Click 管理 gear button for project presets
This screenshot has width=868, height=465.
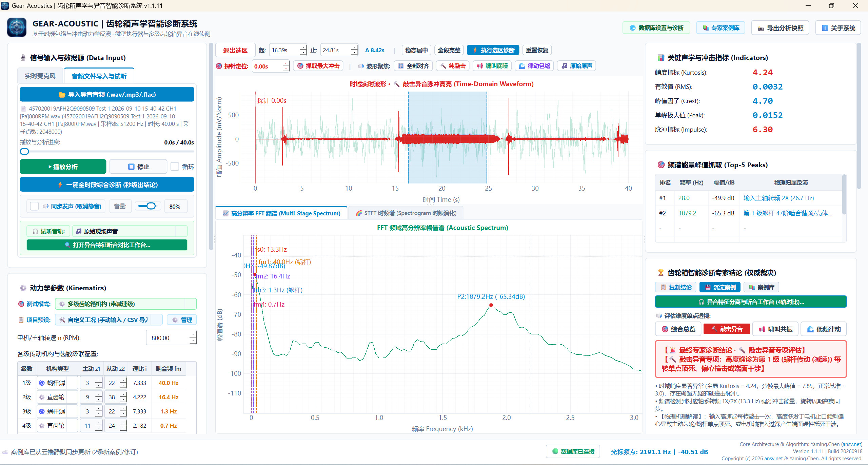[x=182, y=320]
